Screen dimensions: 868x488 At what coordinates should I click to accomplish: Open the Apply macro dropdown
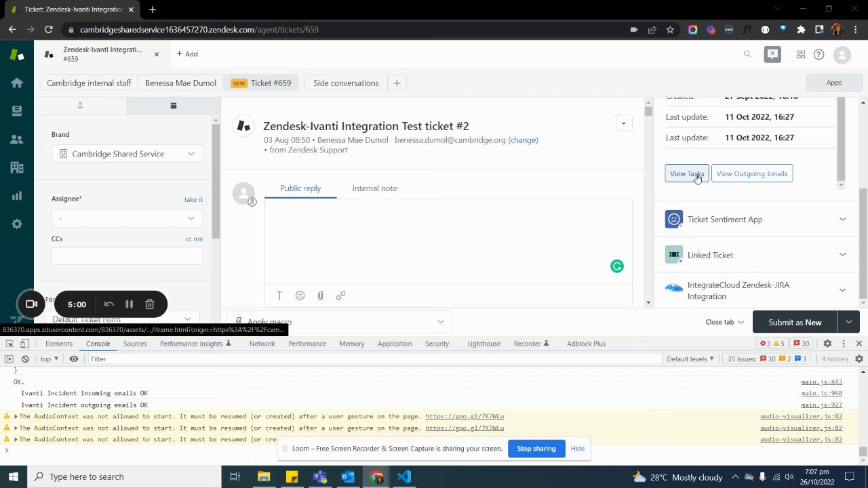click(x=339, y=321)
